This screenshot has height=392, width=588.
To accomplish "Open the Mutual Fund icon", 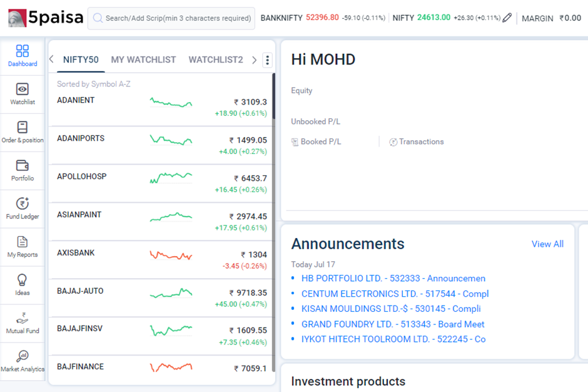I will pos(23,318).
